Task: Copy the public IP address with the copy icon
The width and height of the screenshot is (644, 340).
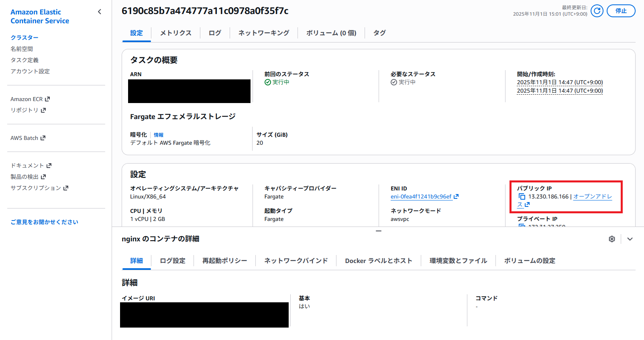Action: pos(522,196)
